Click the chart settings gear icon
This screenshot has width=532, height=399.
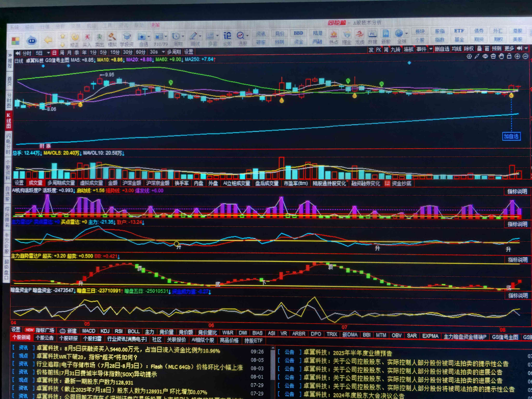click(469, 56)
